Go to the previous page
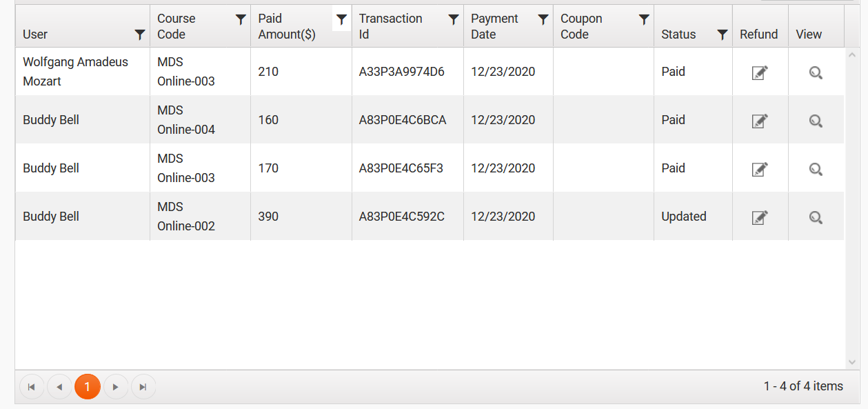Viewport: 868px width, 409px height. [x=59, y=387]
